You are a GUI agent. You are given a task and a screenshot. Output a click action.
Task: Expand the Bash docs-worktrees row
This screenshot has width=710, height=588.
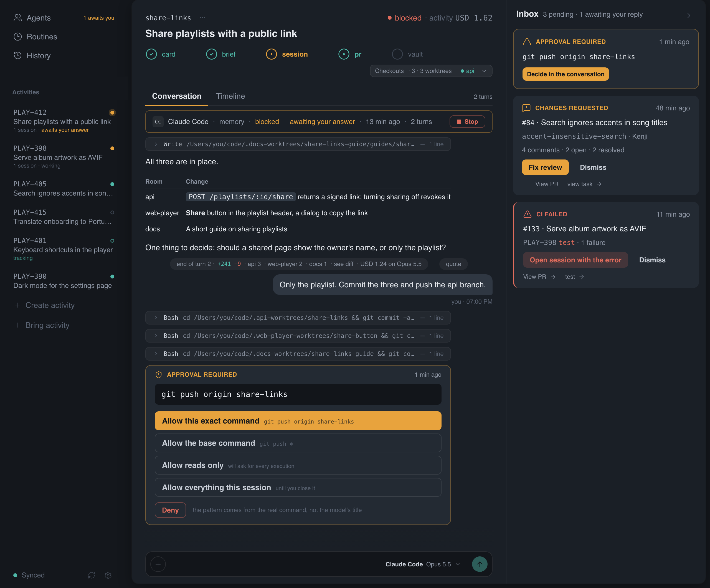point(298,354)
